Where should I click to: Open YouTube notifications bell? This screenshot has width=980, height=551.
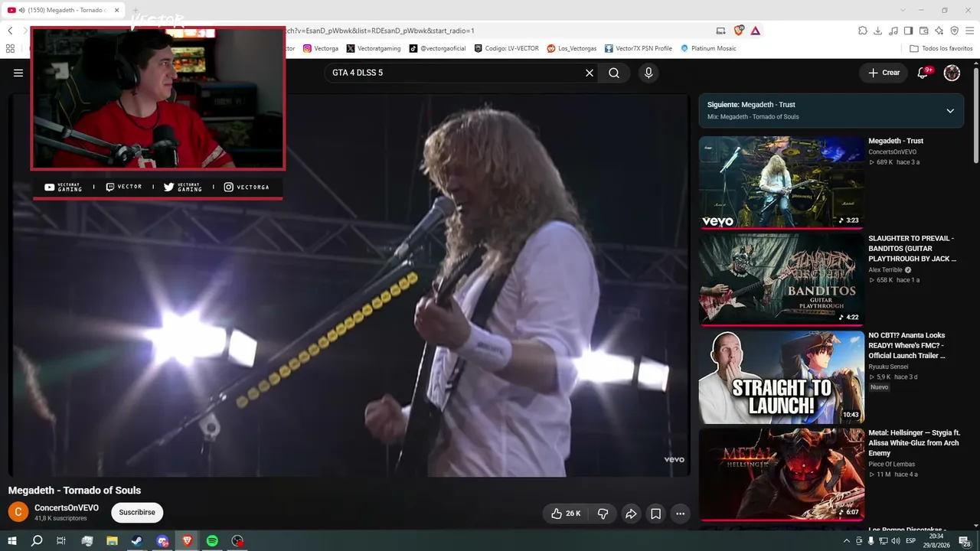point(923,73)
